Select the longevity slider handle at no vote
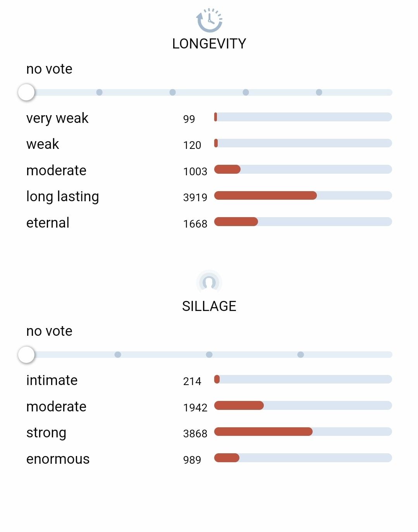This screenshot has height=532, width=418. pyautogui.click(x=26, y=92)
